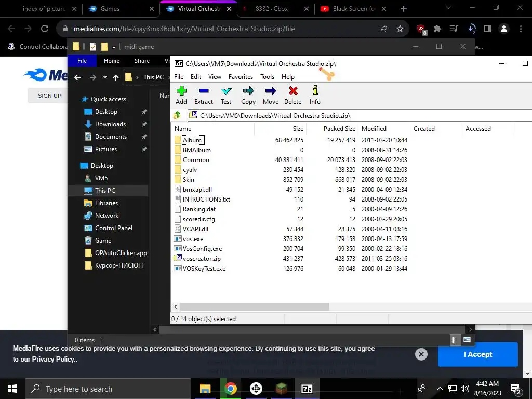Select the bmxapi.dll file icon
532x399 pixels.
click(x=178, y=189)
